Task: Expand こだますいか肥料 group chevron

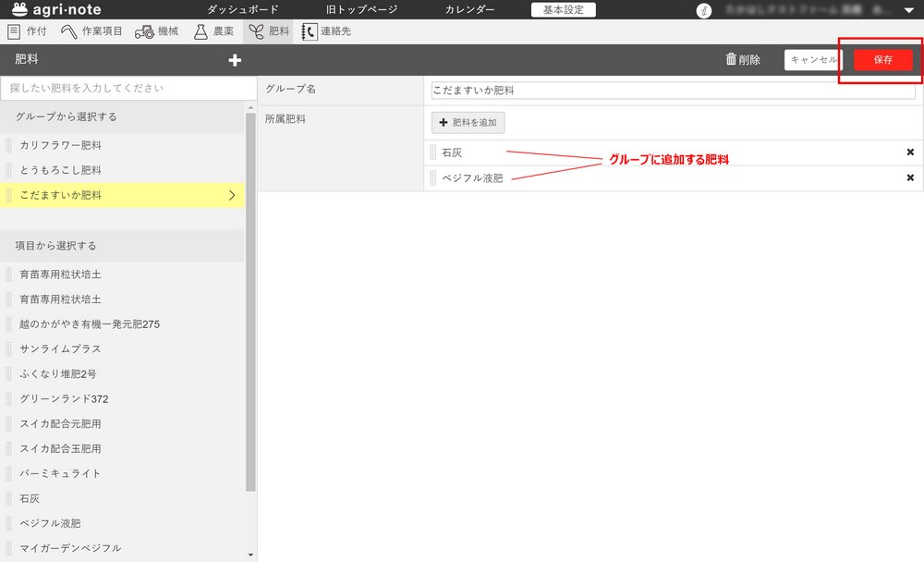Action: coord(232,195)
